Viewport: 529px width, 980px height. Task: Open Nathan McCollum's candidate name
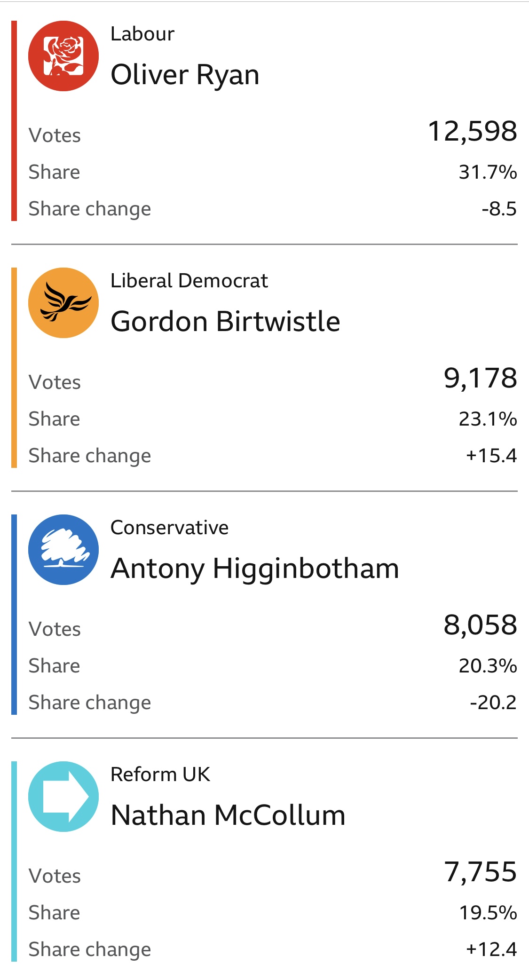(228, 815)
